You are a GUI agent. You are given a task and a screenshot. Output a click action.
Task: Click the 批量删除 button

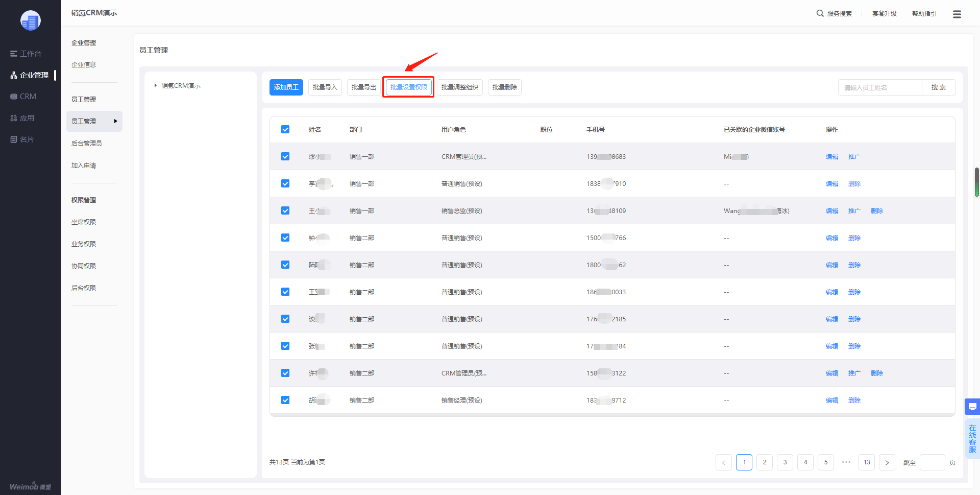point(505,87)
